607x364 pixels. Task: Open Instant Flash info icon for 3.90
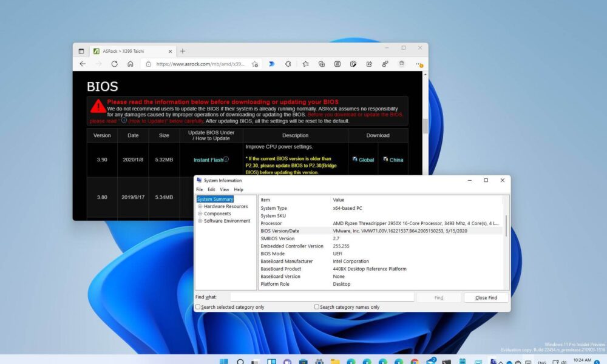226,159
